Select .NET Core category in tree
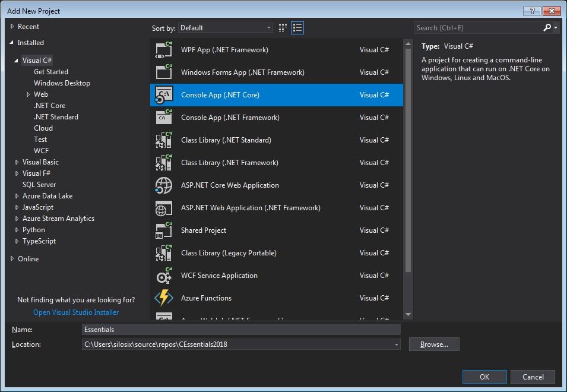Screen dimensions: 567x392 (x=49, y=106)
